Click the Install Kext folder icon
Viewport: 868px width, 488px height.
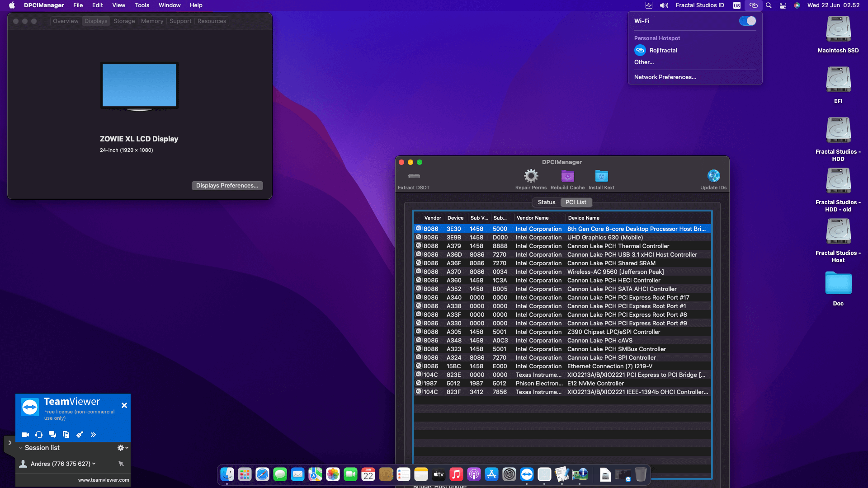[x=601, y=176]
